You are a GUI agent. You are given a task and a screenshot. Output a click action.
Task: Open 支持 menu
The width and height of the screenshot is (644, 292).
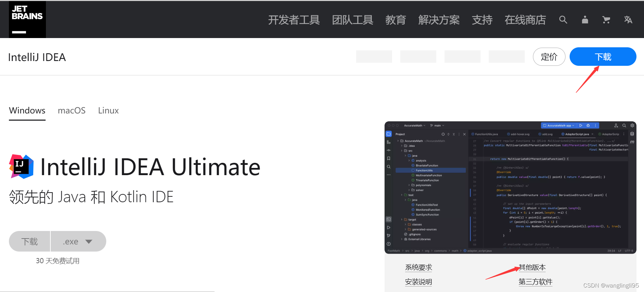(x=482, y=20)
